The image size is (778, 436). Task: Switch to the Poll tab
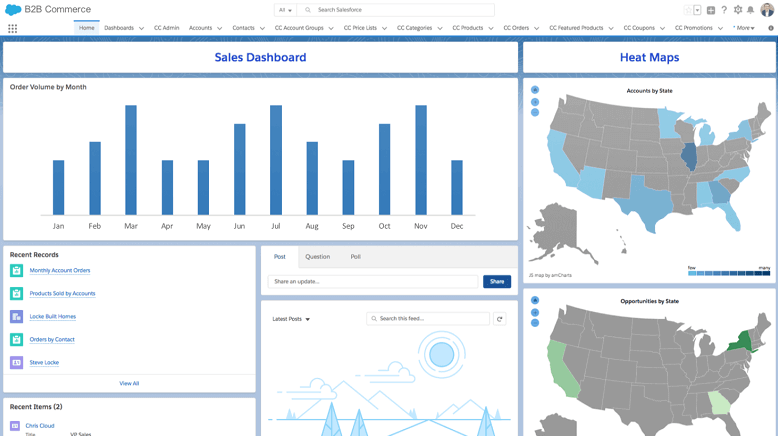pyautogui.click(x=356, y=257)
